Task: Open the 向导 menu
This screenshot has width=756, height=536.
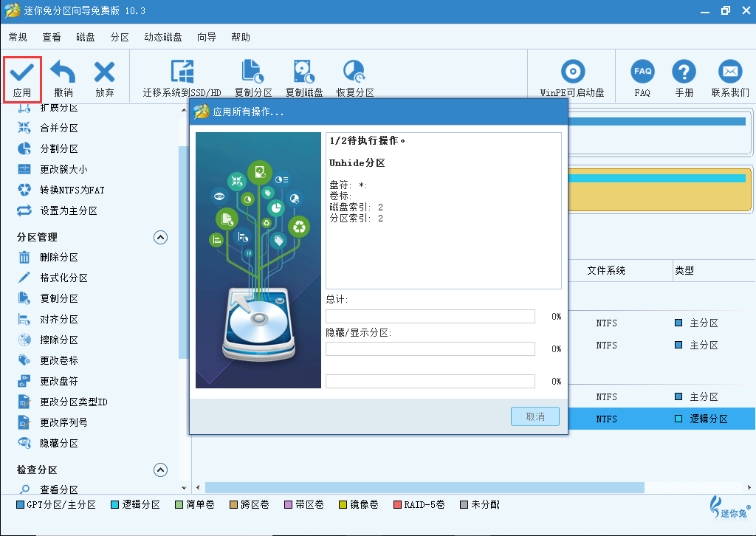Action: click(207, 37)
